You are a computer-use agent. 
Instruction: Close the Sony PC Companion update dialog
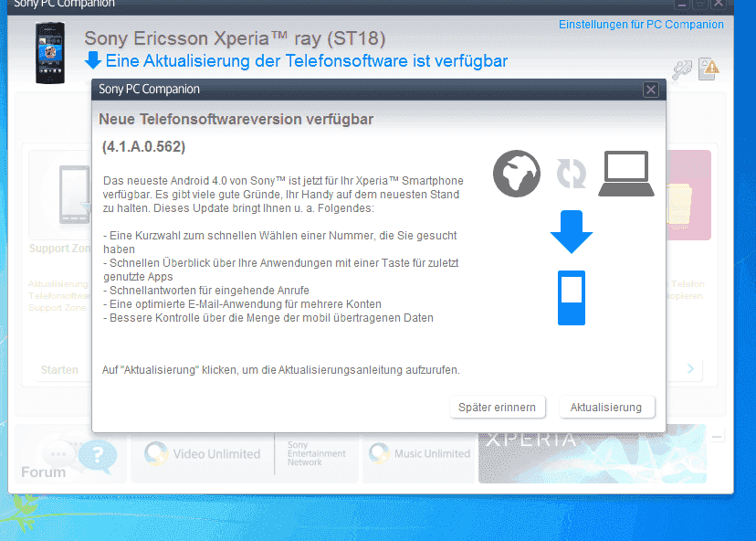coord(651,90)
